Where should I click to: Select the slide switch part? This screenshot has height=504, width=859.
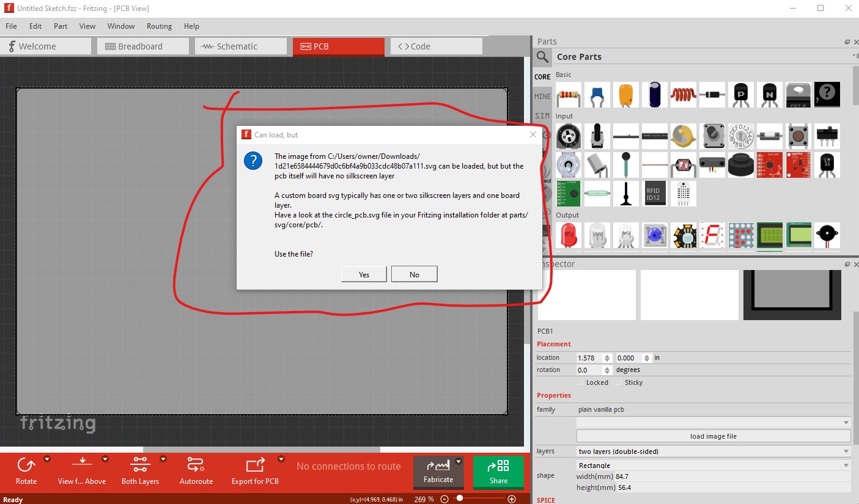pos(827,136)
